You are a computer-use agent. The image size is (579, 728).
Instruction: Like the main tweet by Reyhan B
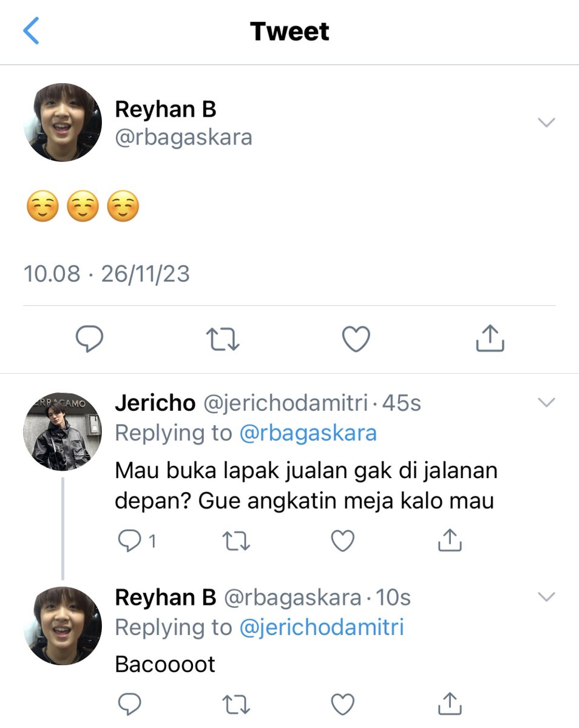[356, 339]
